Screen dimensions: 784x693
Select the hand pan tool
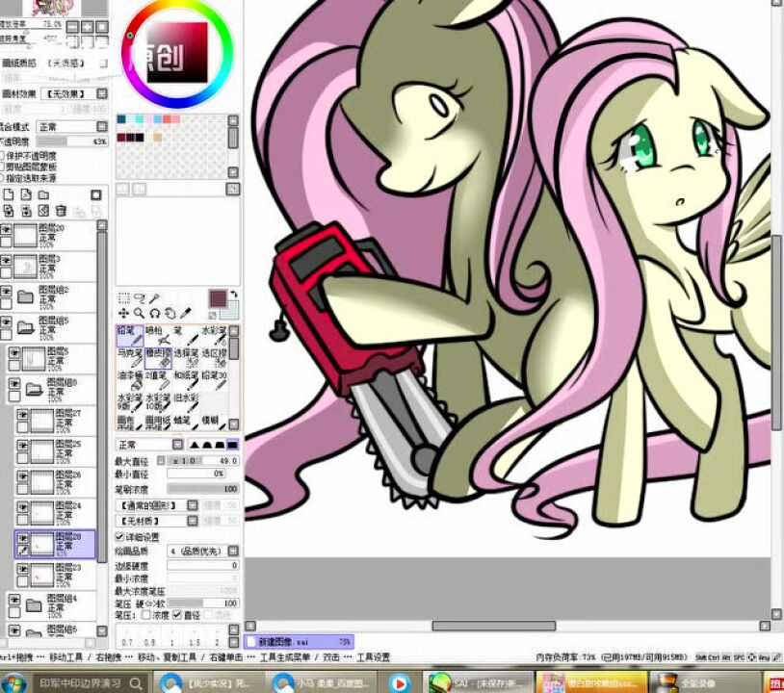170,313
